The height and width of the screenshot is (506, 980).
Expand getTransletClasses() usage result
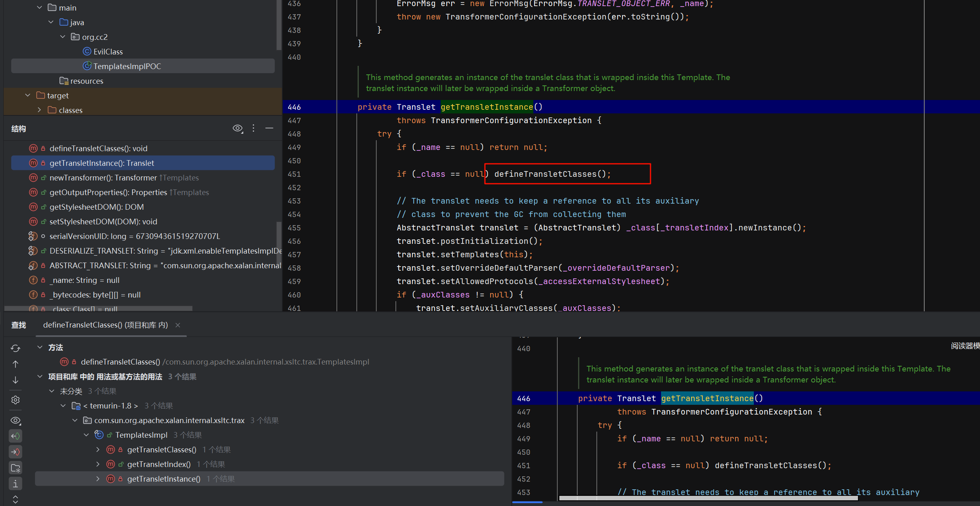98,450
